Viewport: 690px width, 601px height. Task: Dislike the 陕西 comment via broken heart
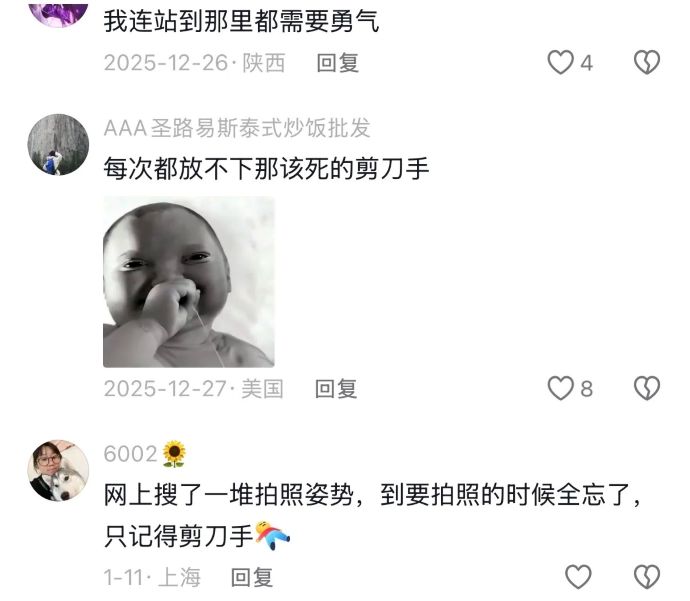click(647, 62)
